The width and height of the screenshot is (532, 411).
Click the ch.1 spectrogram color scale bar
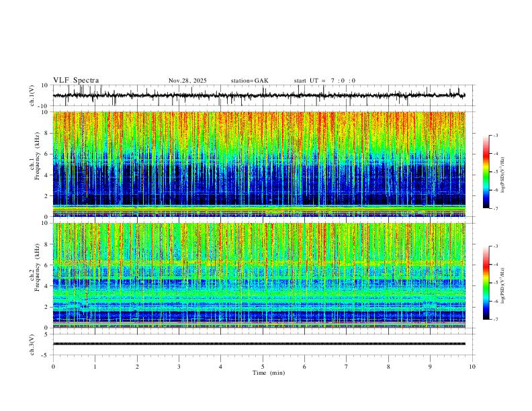(486, 172)
